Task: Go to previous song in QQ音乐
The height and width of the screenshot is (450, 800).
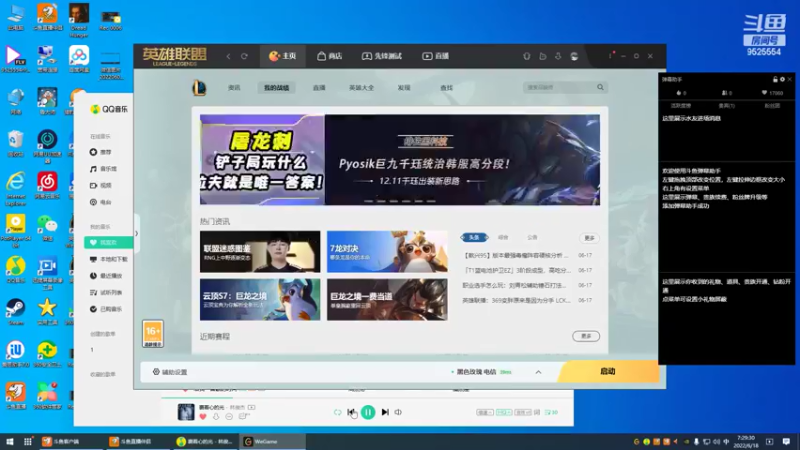Action: point(351,412)
